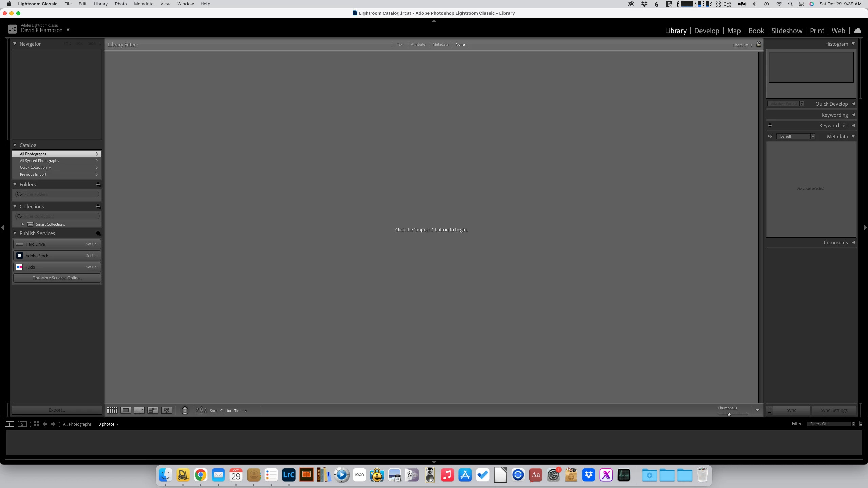This screenshot has width=868, height=488.
Task: Click Find More Services Online button
Action: click(x=57, y=278)
